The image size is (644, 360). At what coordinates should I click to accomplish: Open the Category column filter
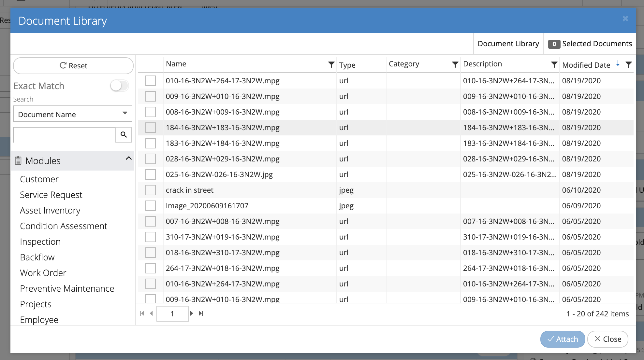(x=455, y=64)
